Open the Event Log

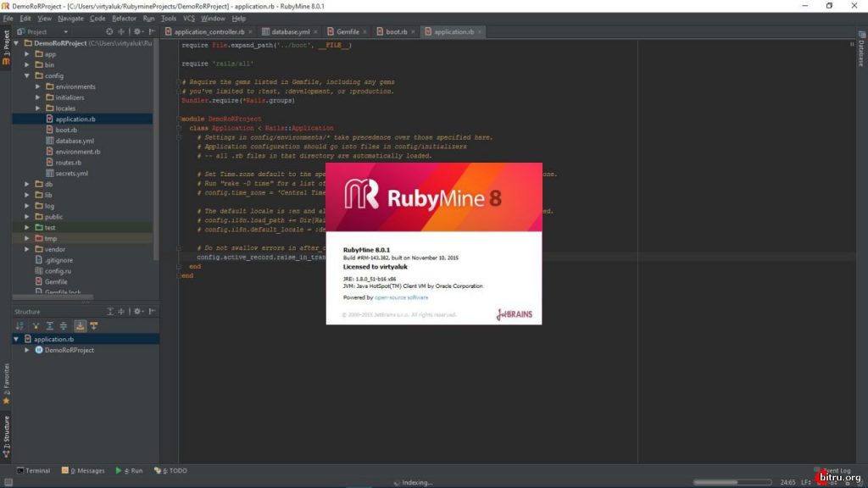coord(833,470)
